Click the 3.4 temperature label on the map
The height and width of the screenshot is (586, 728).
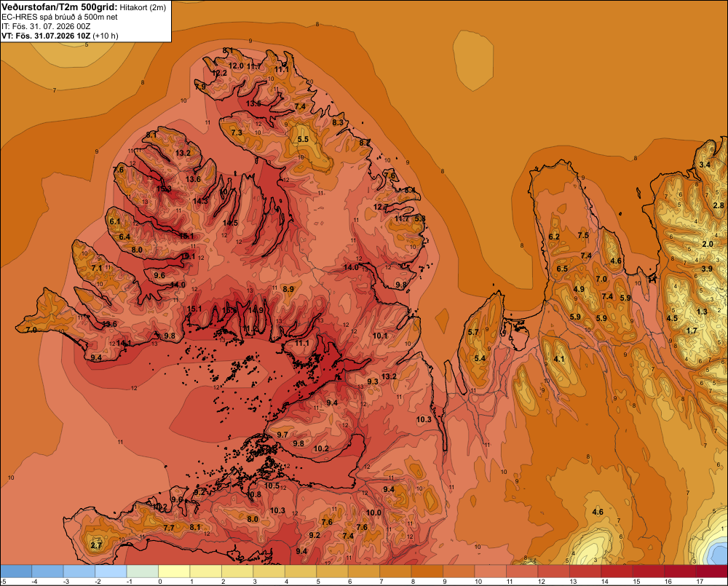coord(705,165)
